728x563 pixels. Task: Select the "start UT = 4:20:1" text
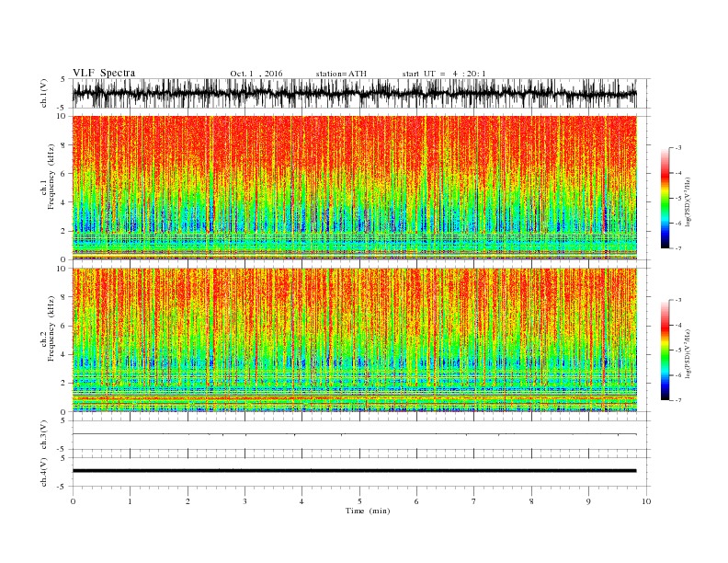point(444,74)
